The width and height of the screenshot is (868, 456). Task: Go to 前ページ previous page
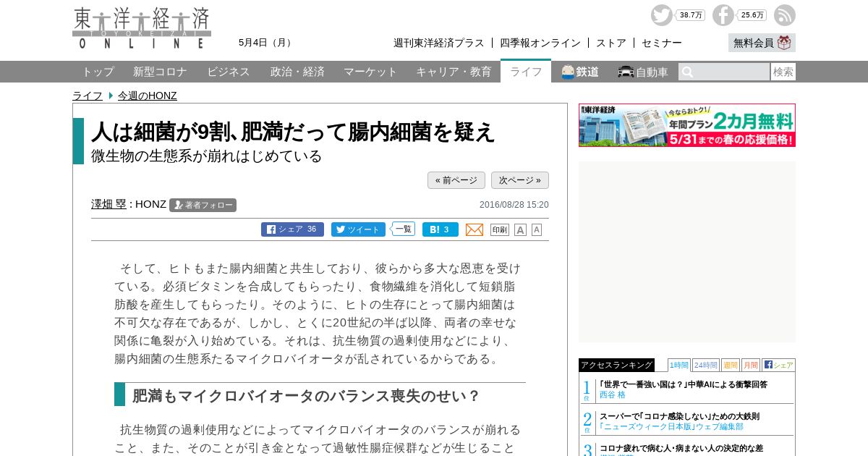[456, 180]
